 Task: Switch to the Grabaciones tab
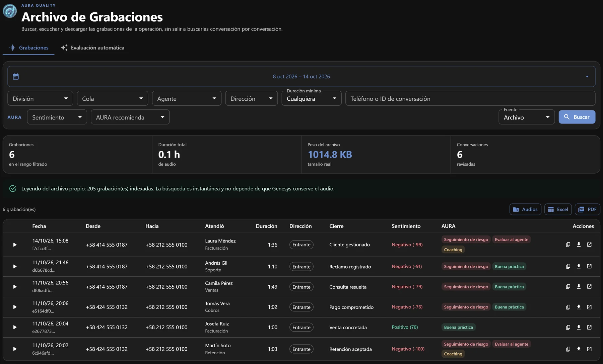(x=28, y=48)
